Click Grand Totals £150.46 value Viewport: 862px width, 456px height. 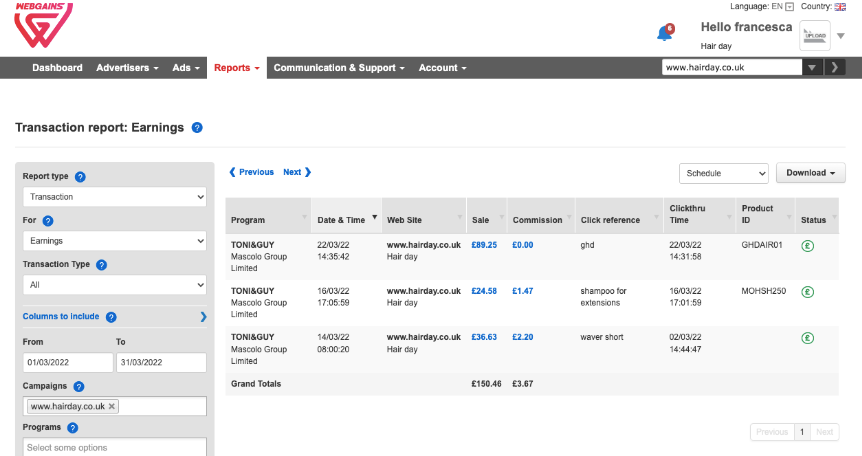coord(486,384)
